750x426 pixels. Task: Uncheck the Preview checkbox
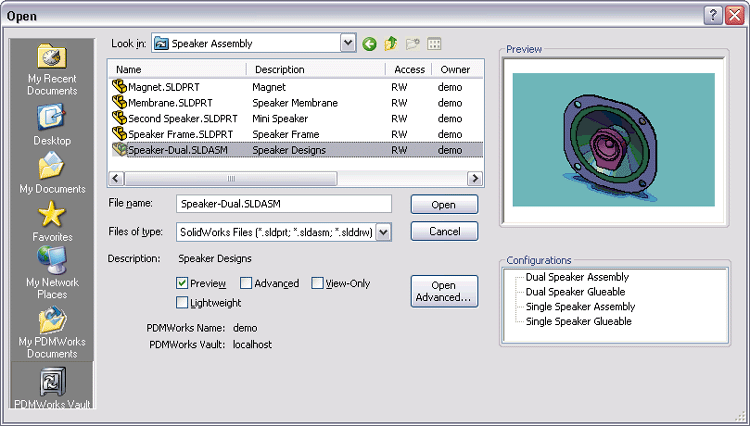[182, 283]
